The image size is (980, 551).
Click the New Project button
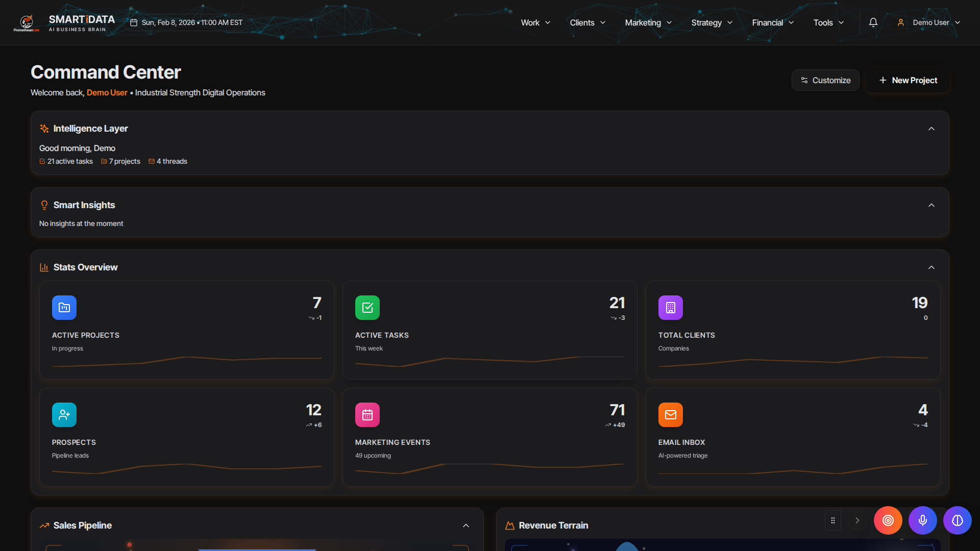coord(908,80)
